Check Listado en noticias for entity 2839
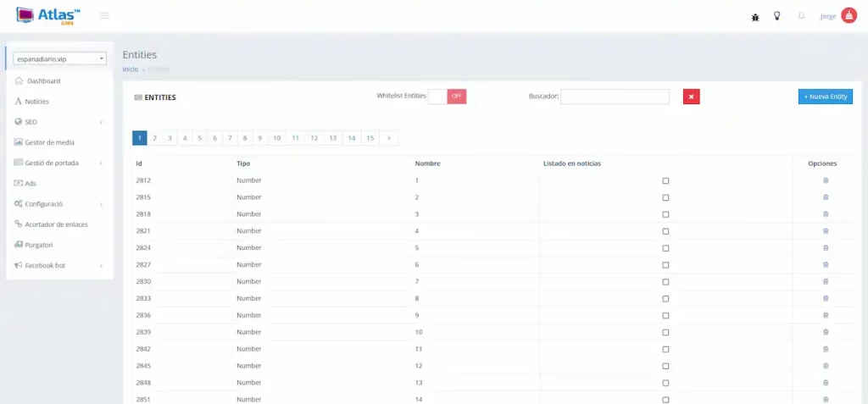The height and width of the screenshot is (404, 868). point(665,332)
